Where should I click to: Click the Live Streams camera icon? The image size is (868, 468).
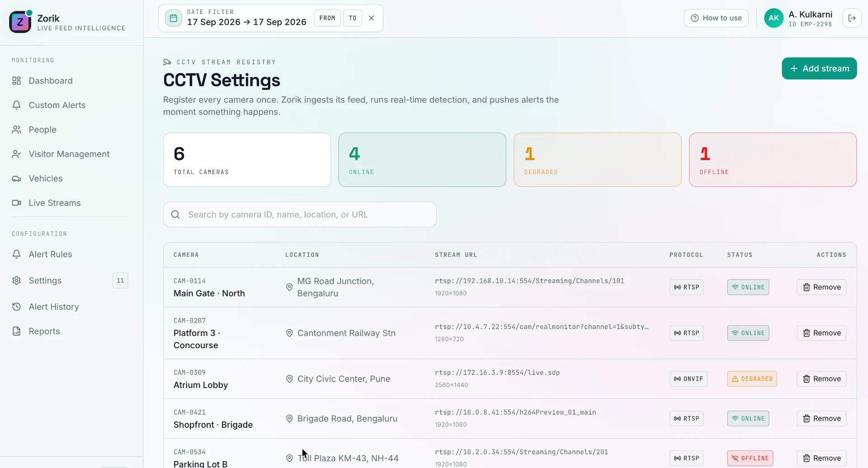pos(17,203)
